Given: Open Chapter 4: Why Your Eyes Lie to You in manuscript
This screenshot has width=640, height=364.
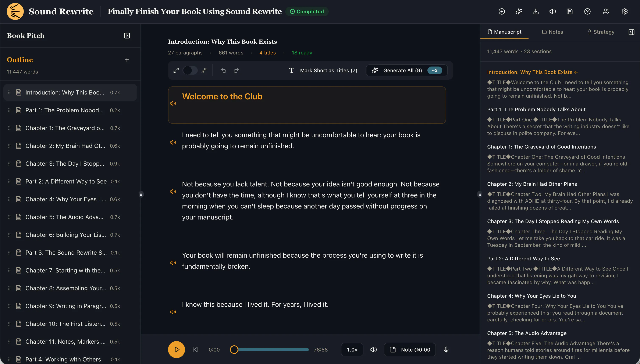Looking at the screenshot, I should [531, 296].
